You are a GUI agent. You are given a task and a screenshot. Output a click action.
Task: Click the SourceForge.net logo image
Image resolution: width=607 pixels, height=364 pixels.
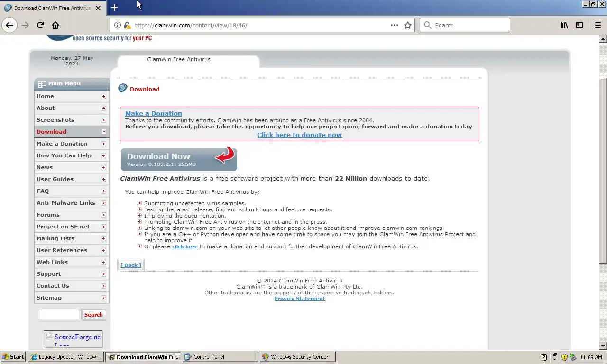(74, 339)
